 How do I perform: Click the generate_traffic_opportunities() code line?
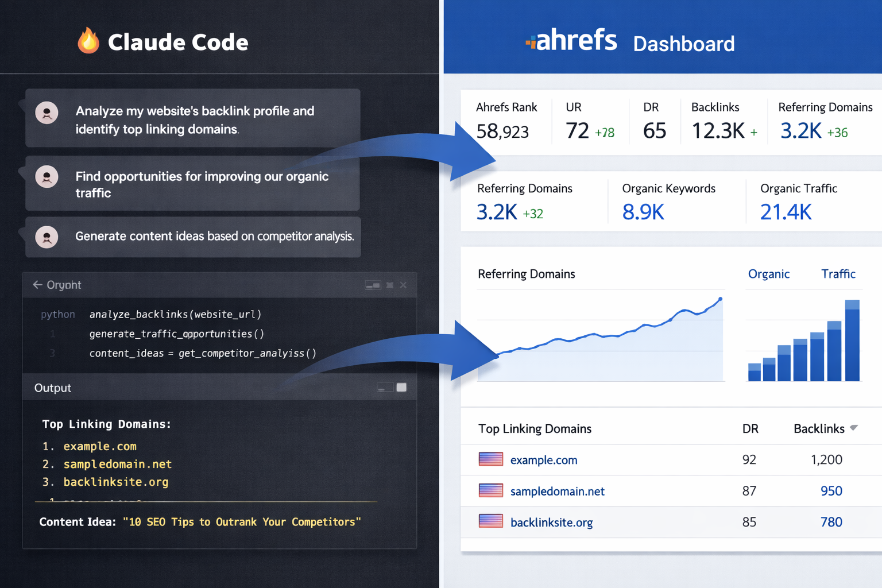(176, 334)
